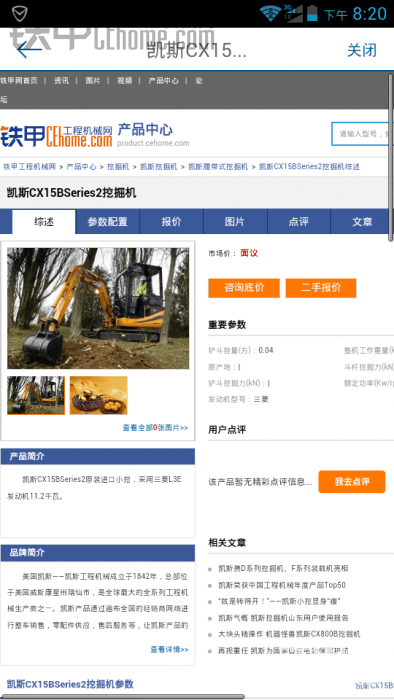Click the 二手报价 button
The height and width of the screenshot is (700, 394).
click(x=321, y=288)
